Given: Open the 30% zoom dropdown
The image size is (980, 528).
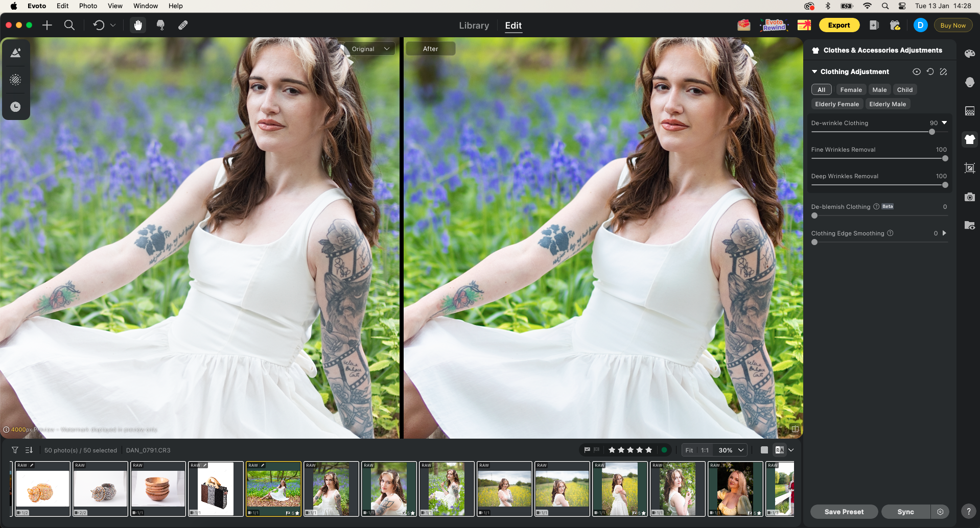Looking at the screenshot, I should tap(729, 450).
